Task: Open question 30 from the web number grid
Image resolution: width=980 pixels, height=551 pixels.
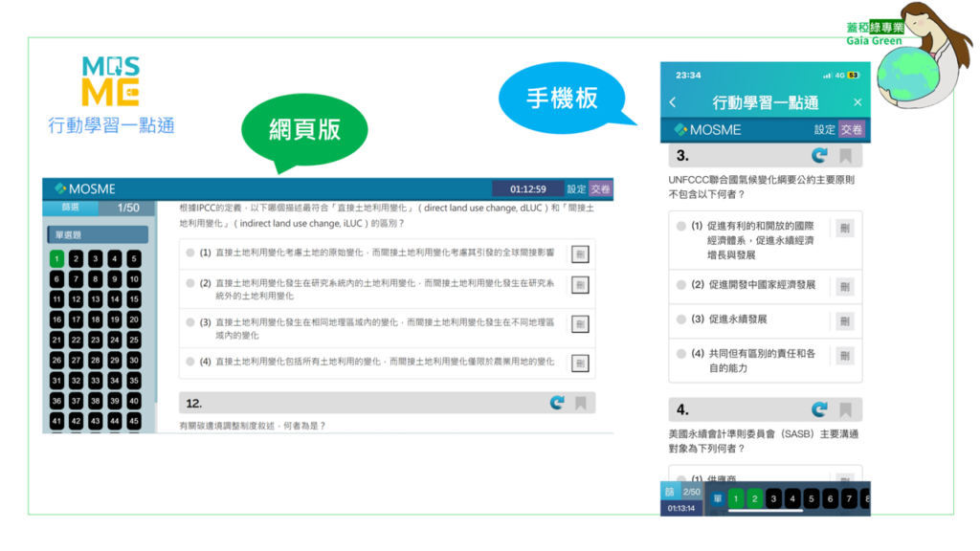Action: point(134,361)
